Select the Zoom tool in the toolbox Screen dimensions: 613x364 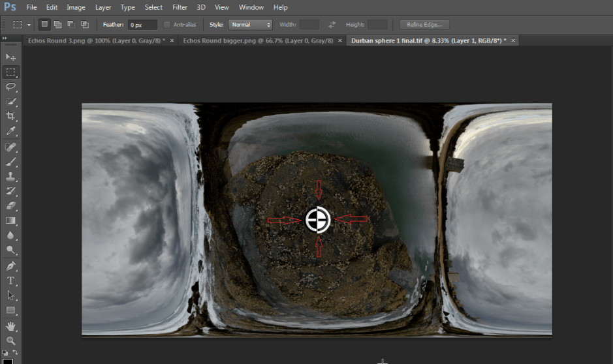click(10, 341)
